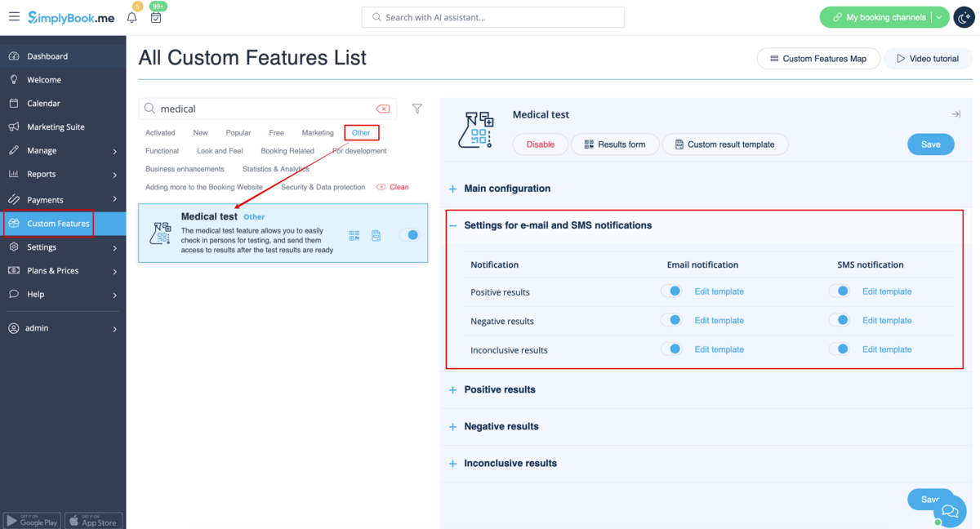Collapse Settings for e-mail and SMS notifications
Screen dimensions: 980x529
[x=453, y=225]
